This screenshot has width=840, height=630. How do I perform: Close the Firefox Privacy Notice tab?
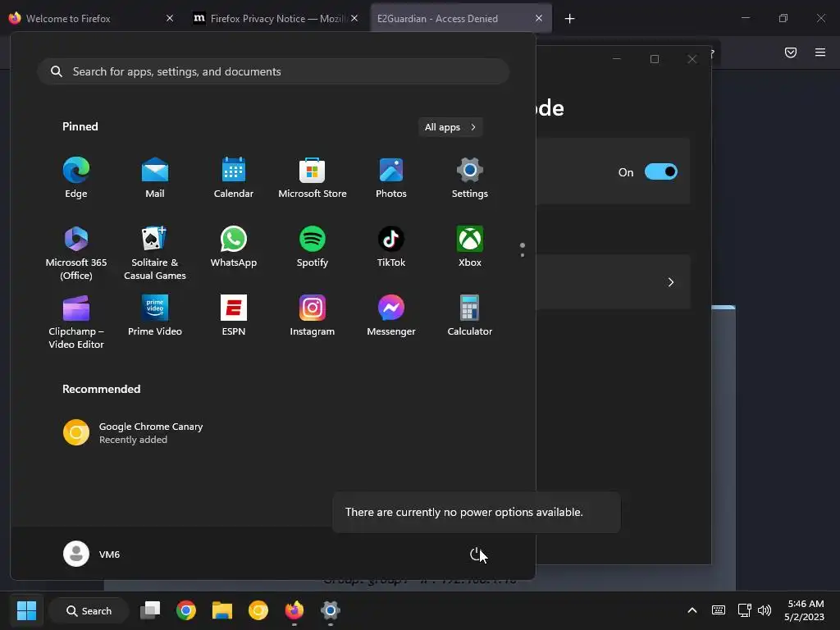point(354,18)
